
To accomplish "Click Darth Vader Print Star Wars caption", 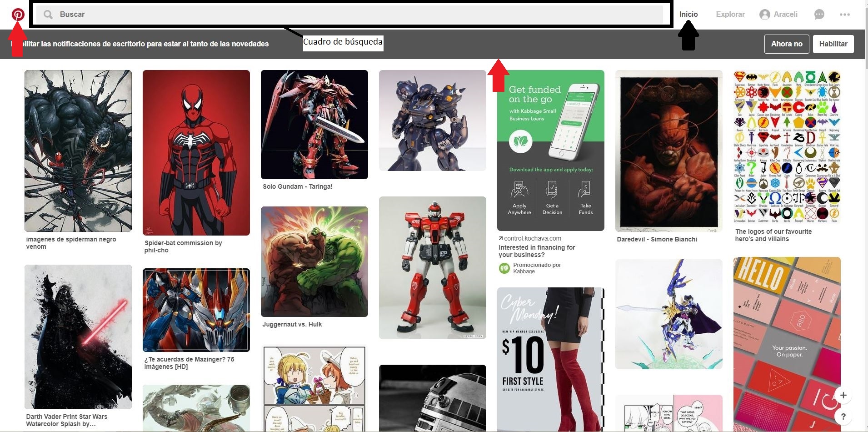I will [67, 420].
